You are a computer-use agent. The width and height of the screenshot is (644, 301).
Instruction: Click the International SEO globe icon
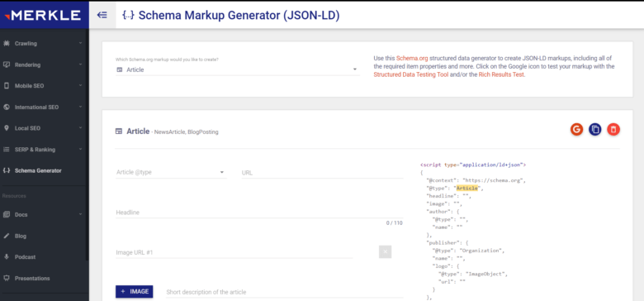6,107
